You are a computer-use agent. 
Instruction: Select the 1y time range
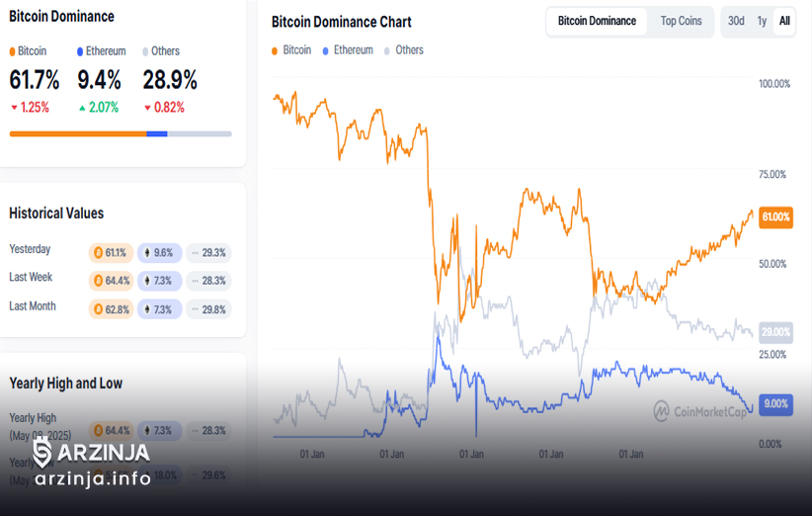[x=762, y=21]
